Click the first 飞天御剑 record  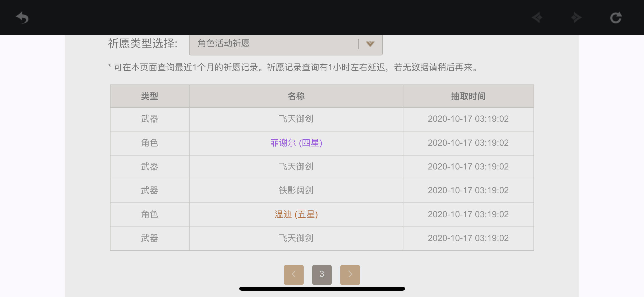[296, 119]
